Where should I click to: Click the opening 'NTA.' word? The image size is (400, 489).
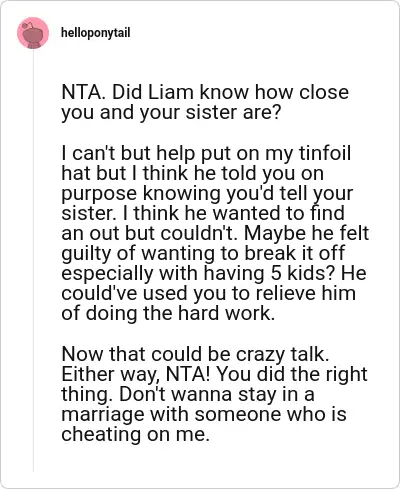(x=83, y=92)
